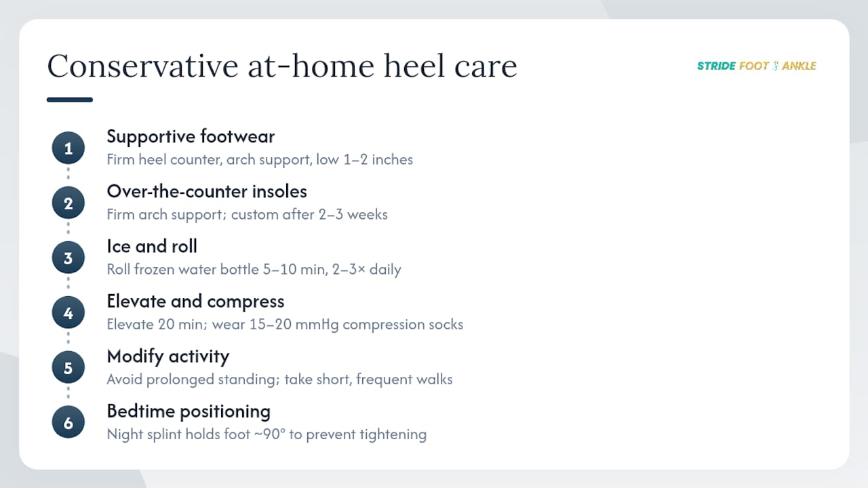Click the number 5 step circle
The width and height of the screenshot is (868, 488).
pyautogui.click(x=68, y=367)
